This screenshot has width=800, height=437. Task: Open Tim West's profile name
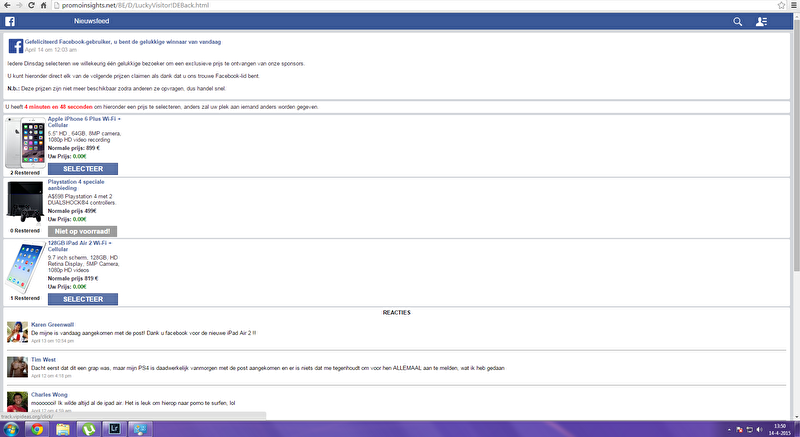point(43,359)
